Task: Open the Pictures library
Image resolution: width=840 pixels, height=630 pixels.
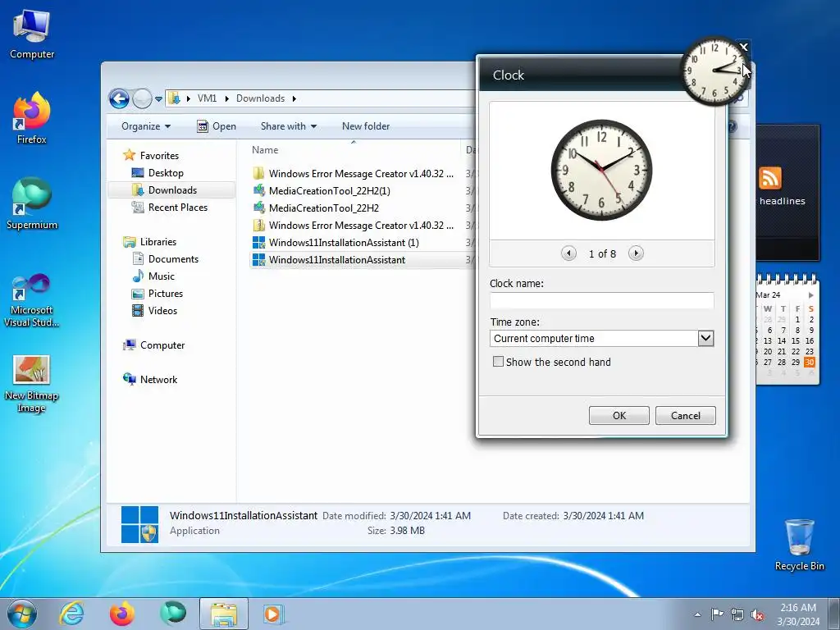Action: click(165, 294)
